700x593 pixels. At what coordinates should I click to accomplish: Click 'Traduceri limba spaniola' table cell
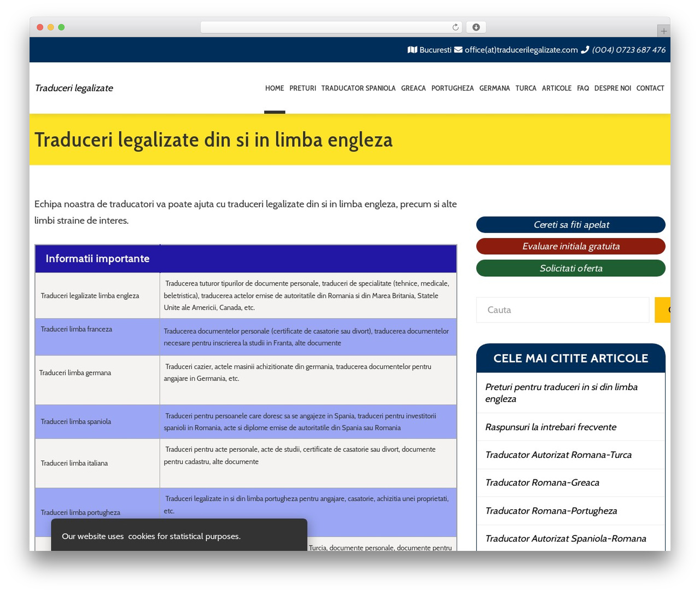tap(97, 422)
